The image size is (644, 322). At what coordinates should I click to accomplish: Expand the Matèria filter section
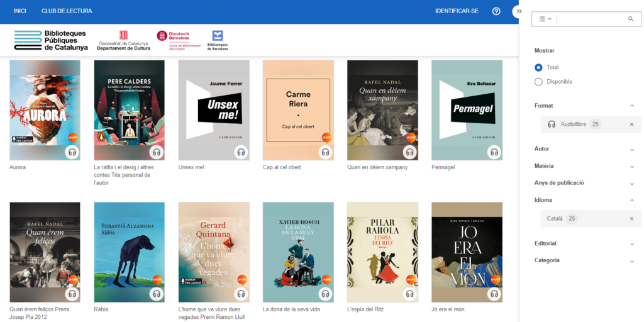pyautogui.click(x=631, y=166)
